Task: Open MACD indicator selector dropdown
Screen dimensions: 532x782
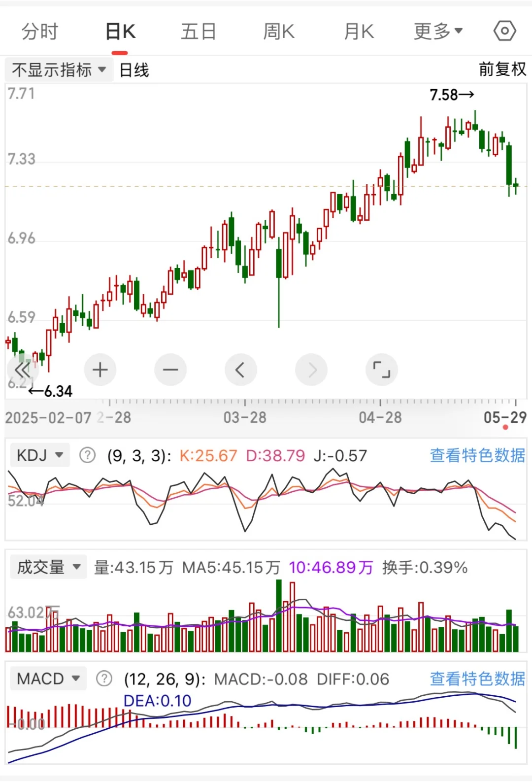Action: 48,679
